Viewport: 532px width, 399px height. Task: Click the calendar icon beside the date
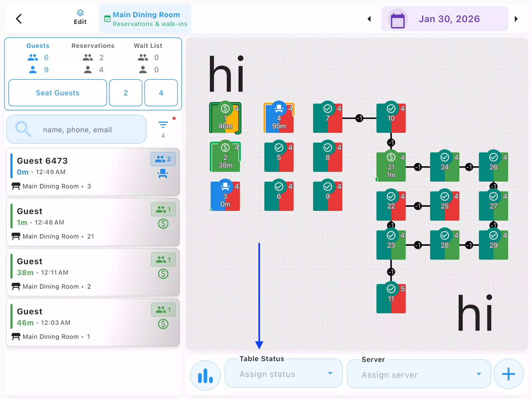click(x=397, y=19)
